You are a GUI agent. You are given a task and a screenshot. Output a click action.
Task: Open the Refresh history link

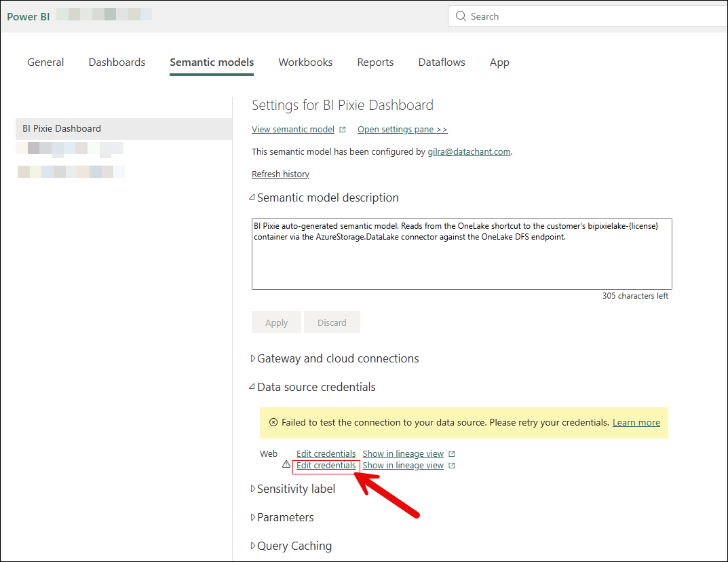point(280,174)
